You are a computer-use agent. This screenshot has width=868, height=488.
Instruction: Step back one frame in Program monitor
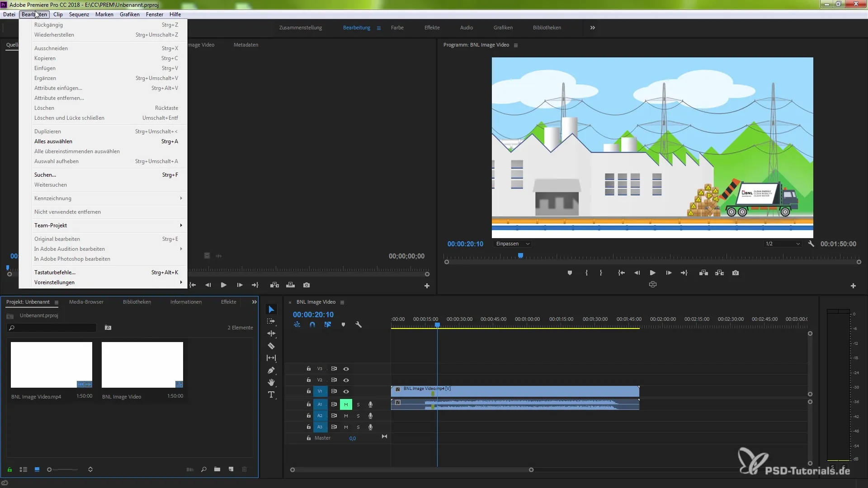pyautogui.click(x=637, y=273)
